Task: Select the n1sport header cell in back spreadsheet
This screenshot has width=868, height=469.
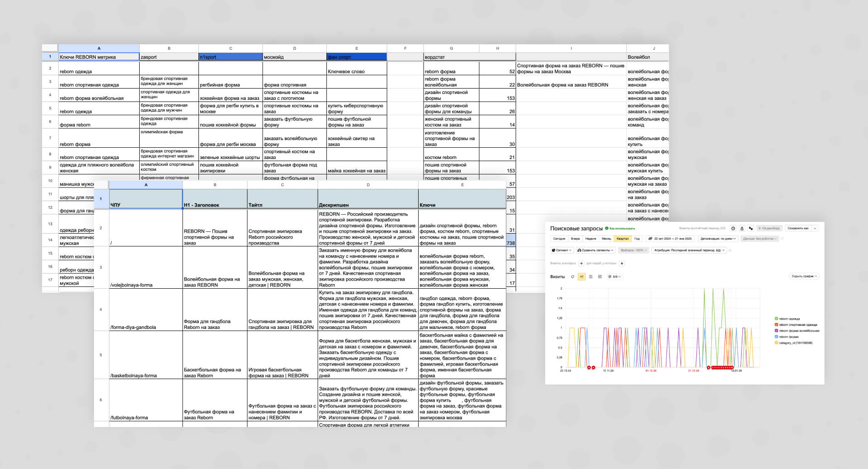Action: tap(231, 57)
